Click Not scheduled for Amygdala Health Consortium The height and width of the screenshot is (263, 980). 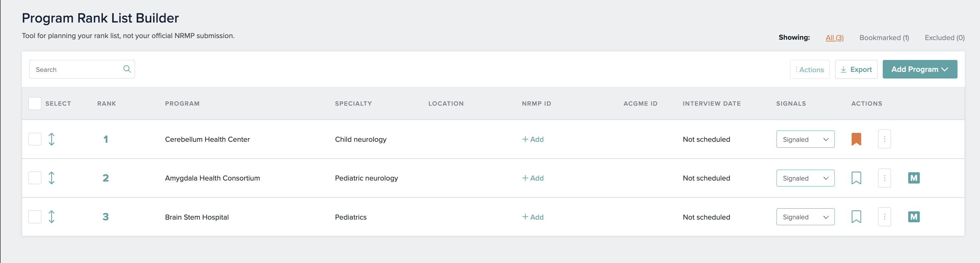[706, 178]
